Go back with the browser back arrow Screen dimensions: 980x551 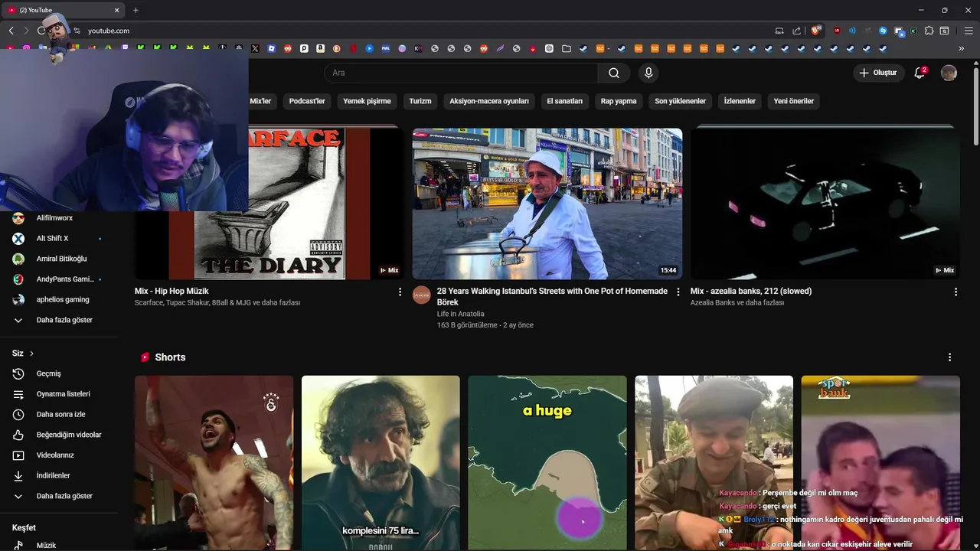point(11,31)
